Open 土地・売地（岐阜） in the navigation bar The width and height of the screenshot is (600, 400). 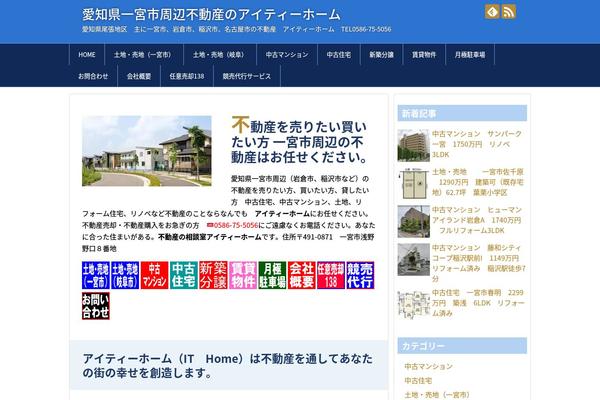point(219,55)
